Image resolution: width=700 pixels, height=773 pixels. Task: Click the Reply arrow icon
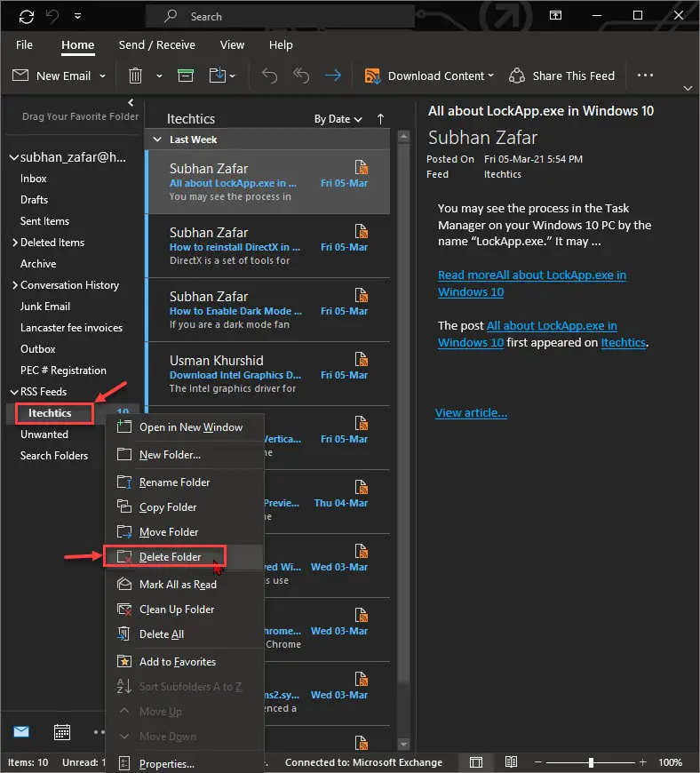tap(270, 76)
